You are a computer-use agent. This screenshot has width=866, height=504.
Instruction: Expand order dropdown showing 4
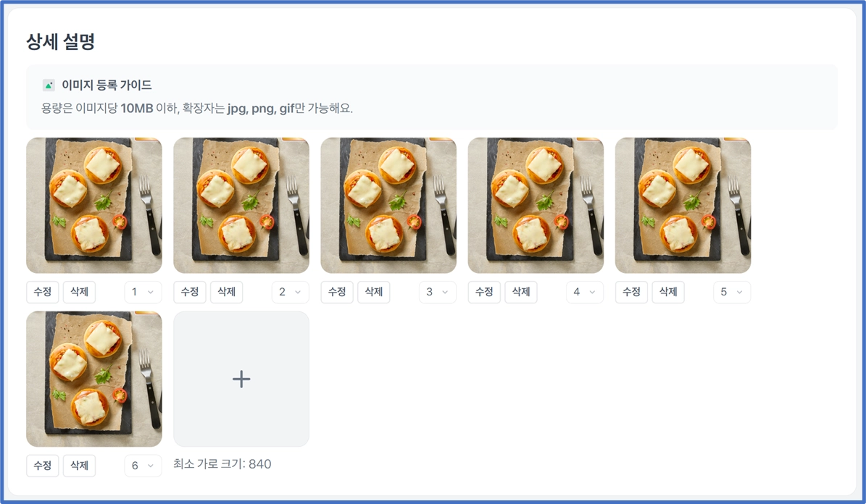584,292
